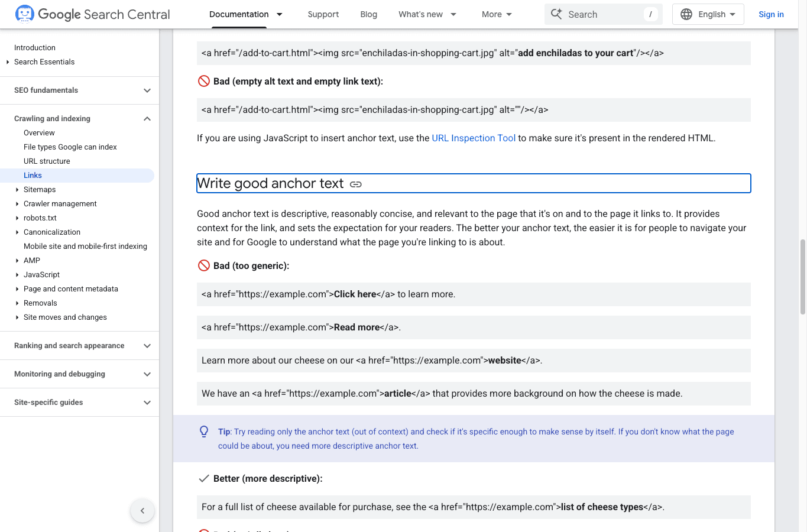Open URL structure sidebar item
The width and height of the screenshot is (807, 532).
(x=47, y=161)
